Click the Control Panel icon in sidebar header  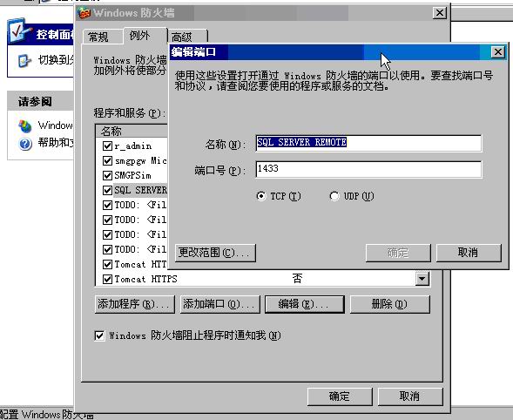20,31
